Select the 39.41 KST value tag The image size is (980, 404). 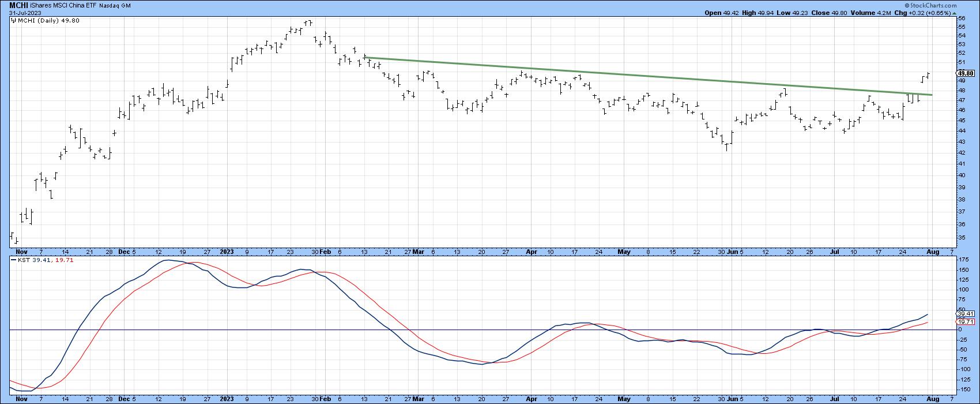966,315
